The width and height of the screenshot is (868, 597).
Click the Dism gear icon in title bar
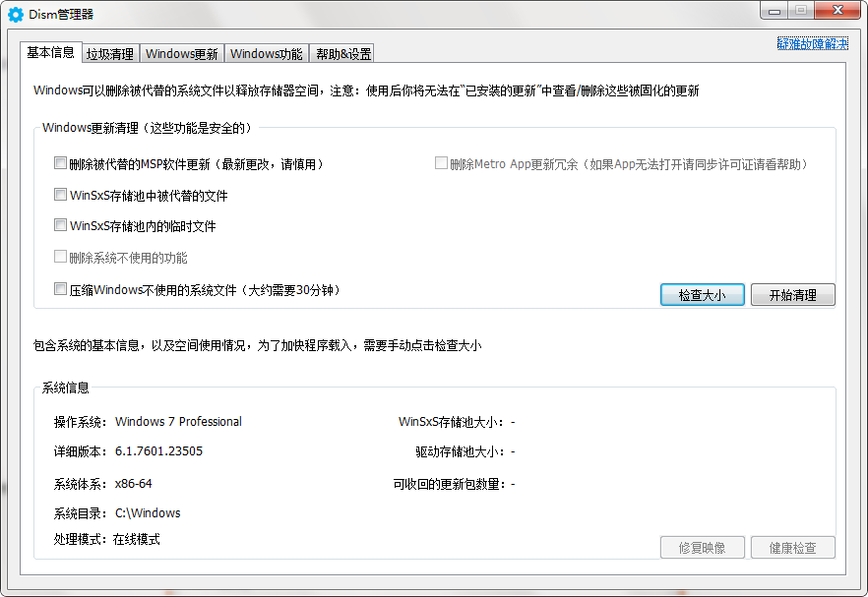tap(14, 13)
